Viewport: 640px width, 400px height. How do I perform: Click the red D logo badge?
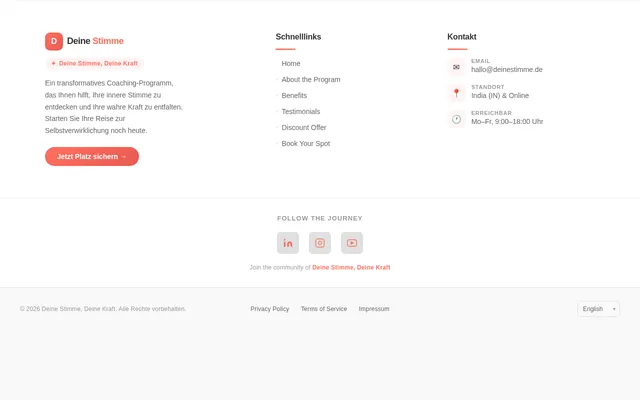(x=54, y=41)
